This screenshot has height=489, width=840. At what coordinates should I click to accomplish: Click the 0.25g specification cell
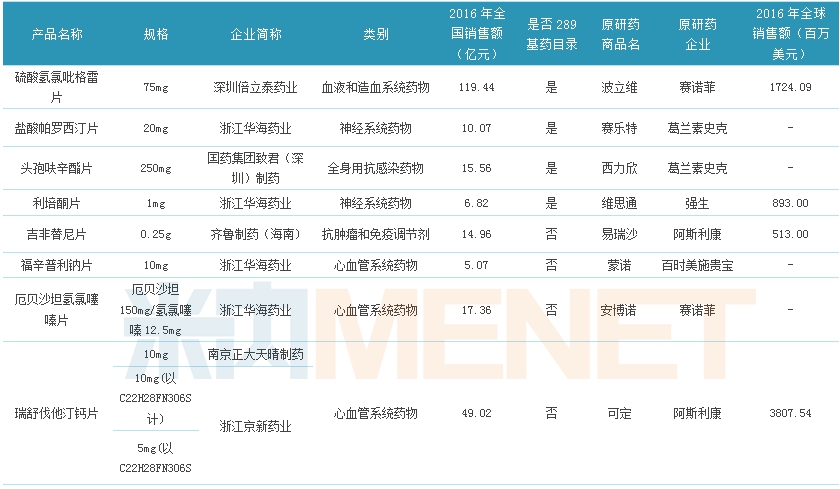(x=156, y=235)
